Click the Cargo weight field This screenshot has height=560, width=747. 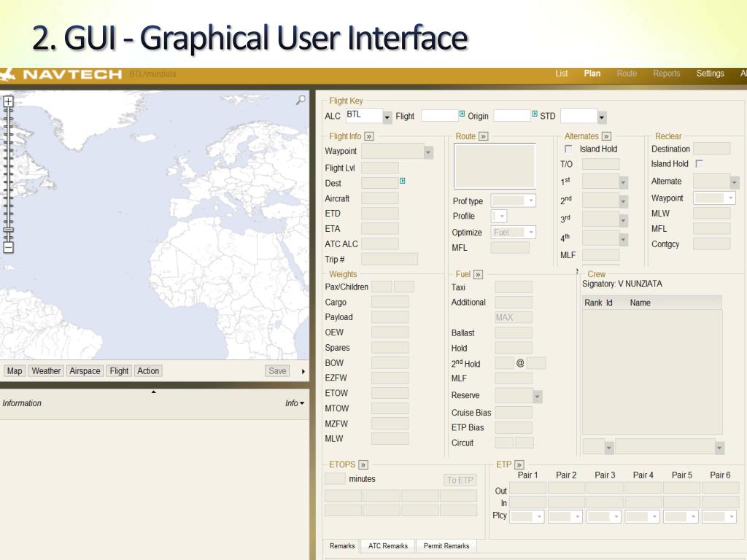(x=390, y=302)
